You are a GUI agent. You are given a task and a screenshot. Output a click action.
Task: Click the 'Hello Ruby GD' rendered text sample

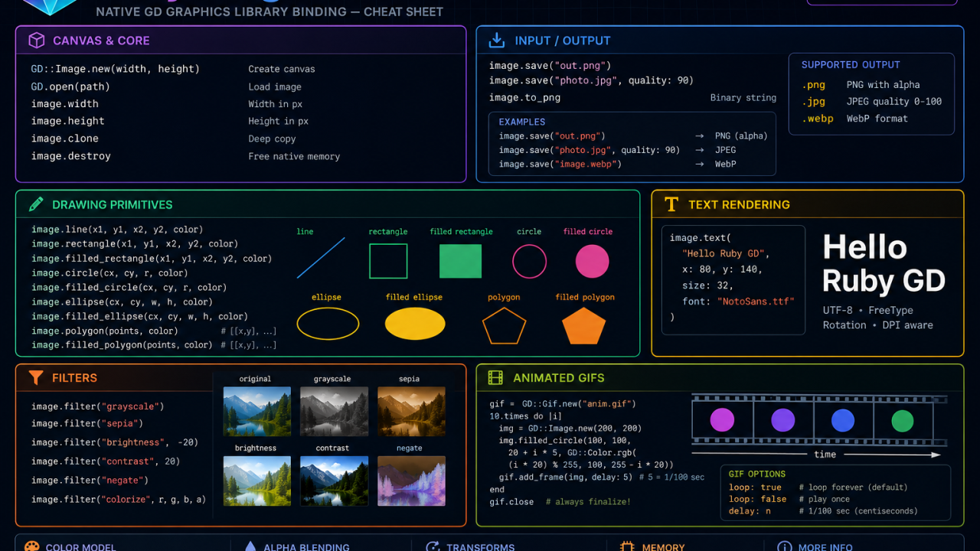click(884, 264)
